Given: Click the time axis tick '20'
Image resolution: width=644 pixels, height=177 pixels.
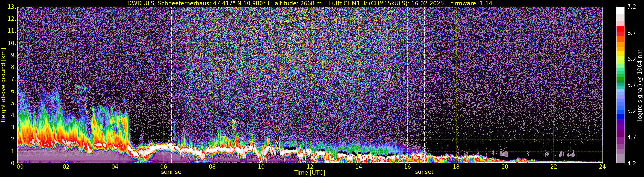Looking at the screenshot, I should 505,167.
